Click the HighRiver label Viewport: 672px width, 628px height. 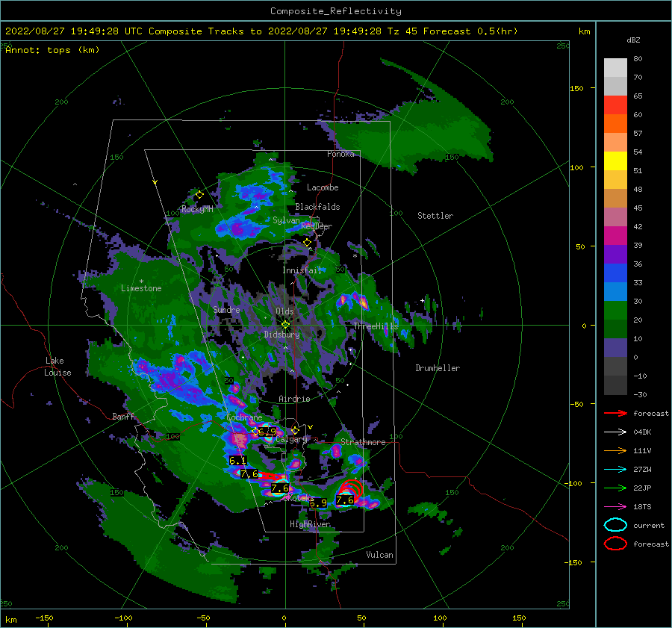pyautogui.click(x=310, y=524)
